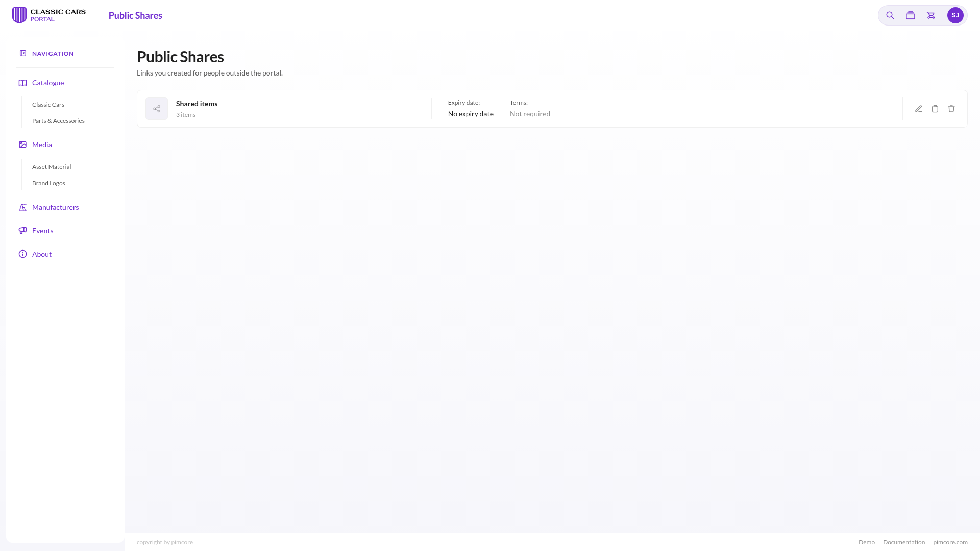The image size is (980, 551).
Task: Open the search icon in header
Action: click(x=890, y=15)
